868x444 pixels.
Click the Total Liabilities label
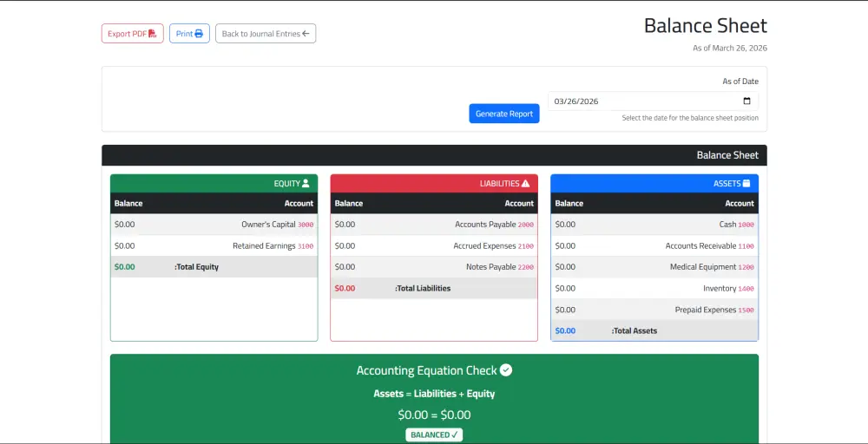pos(423,289)
